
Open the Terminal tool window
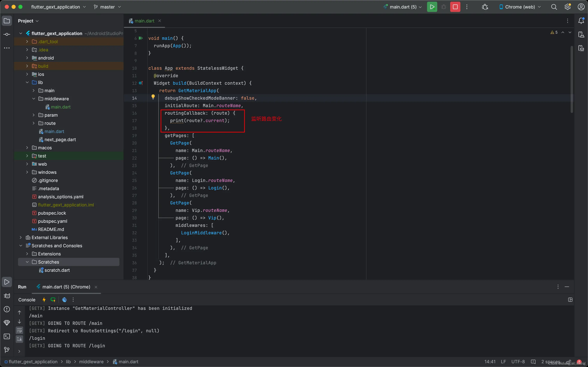(x=7, y=336)
